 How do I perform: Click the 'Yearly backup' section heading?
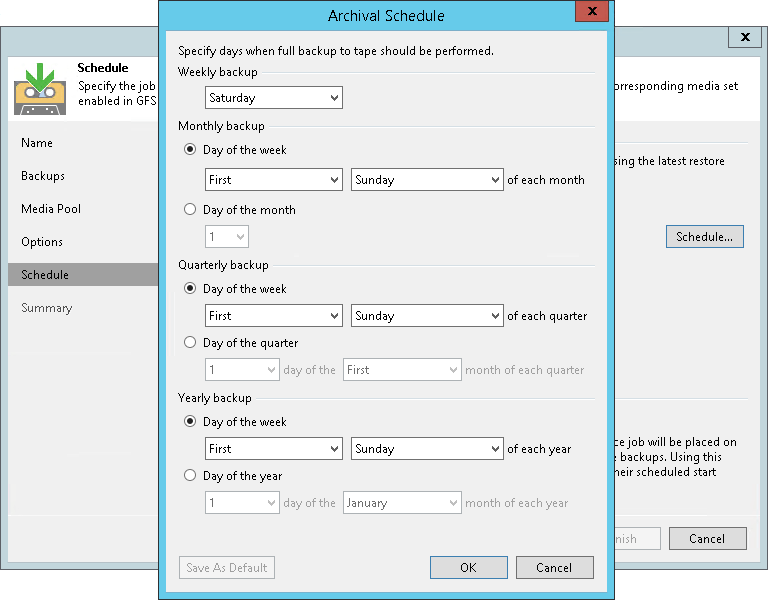pos(215,398)
